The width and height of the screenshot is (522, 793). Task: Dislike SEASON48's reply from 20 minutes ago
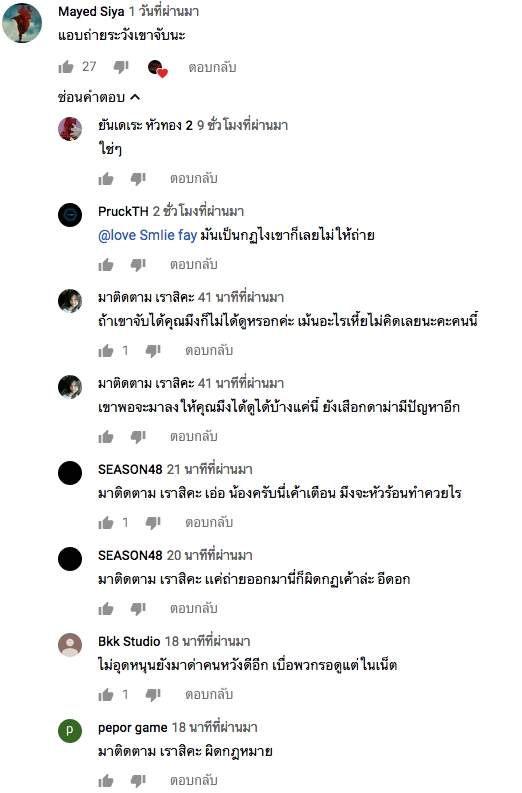click(x=138, y=608)
